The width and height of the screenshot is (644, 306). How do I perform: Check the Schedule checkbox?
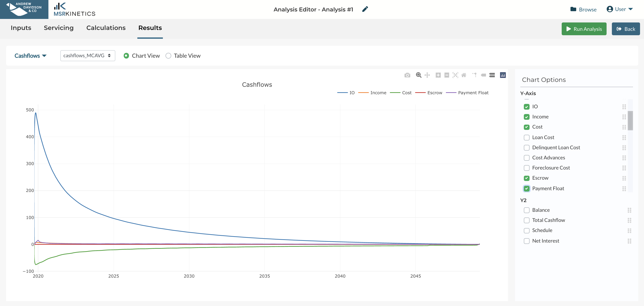[x=526, y=230]
